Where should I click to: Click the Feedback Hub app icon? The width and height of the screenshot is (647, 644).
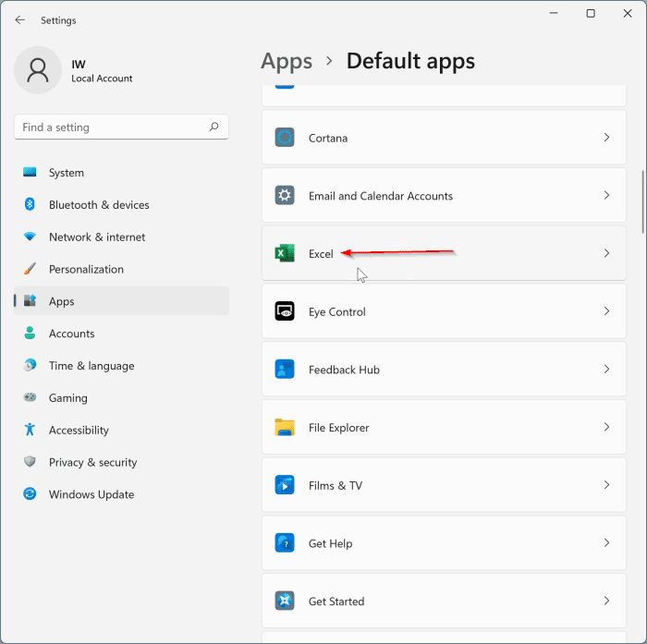coord(285,370)
